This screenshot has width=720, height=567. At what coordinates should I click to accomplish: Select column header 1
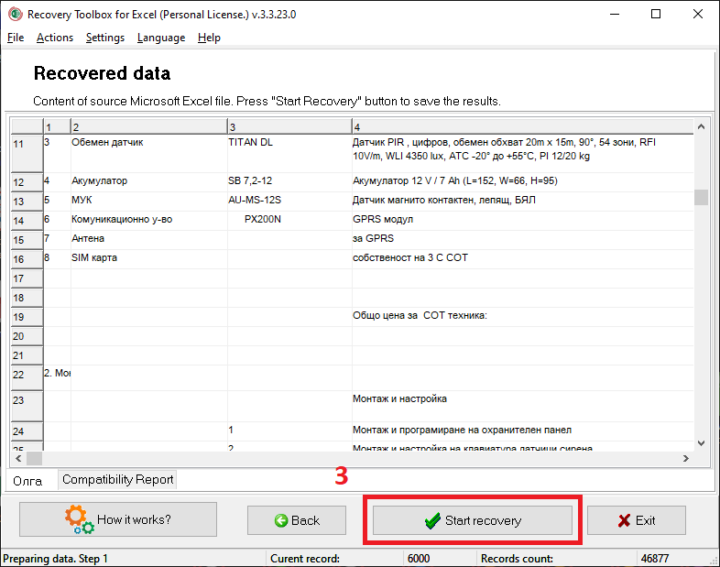[57, 127]
